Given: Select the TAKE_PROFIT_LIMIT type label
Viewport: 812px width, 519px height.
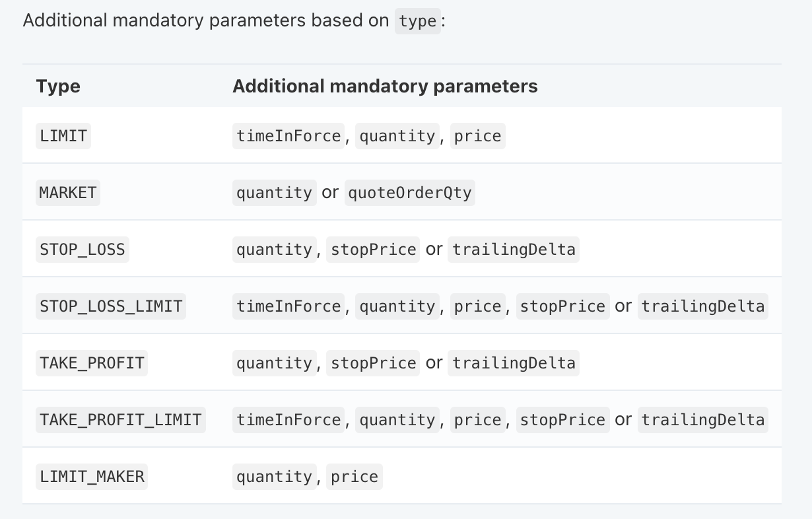Looking at the screenshot, I should pos(121,420).
